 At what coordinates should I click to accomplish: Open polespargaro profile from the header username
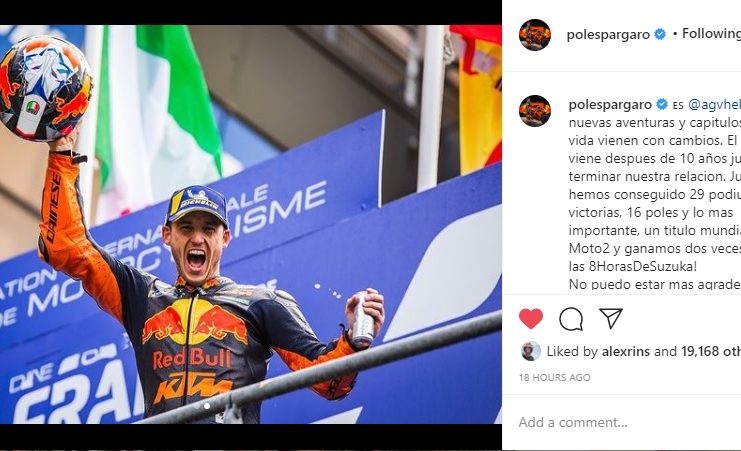[x=608, y=34]
